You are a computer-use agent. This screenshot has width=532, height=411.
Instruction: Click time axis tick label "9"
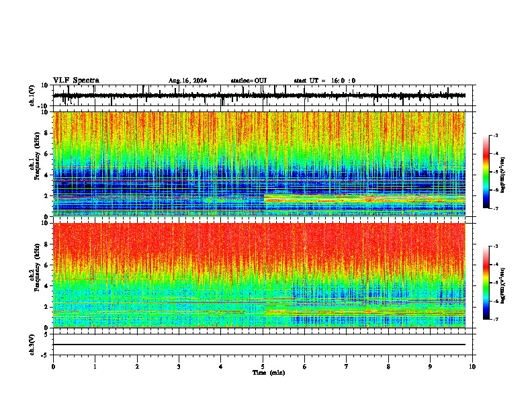pos(430,367)
